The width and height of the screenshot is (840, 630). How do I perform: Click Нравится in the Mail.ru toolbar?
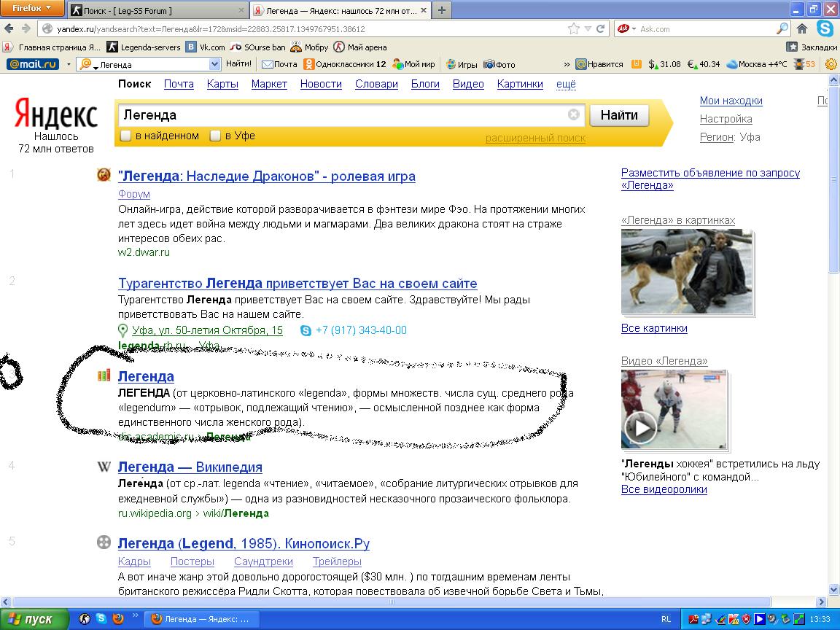[x=599, y=64]
